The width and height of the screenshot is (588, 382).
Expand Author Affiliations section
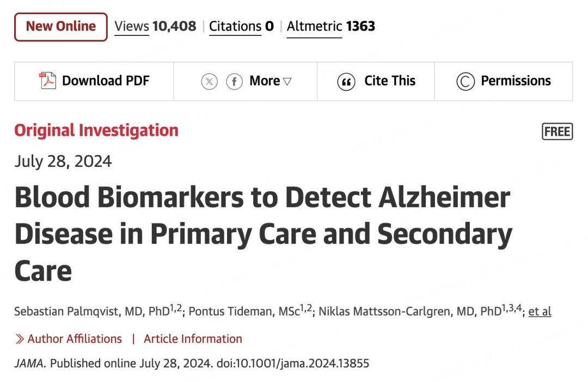pos(75,339)
